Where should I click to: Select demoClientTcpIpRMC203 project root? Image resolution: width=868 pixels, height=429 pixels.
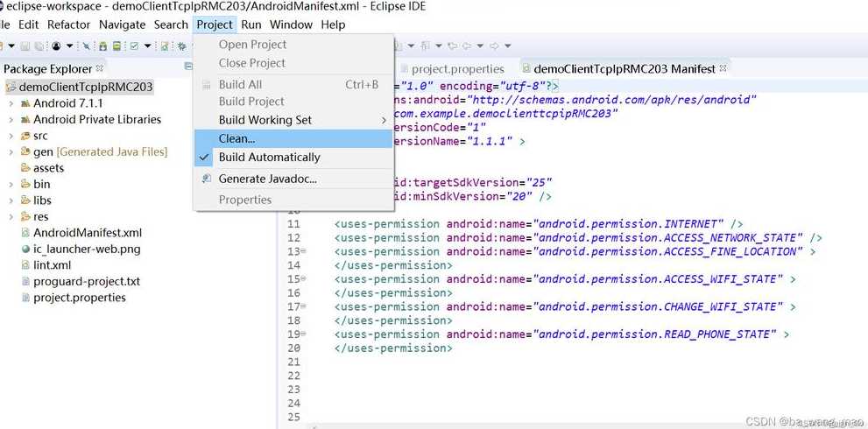pos(79,87)
